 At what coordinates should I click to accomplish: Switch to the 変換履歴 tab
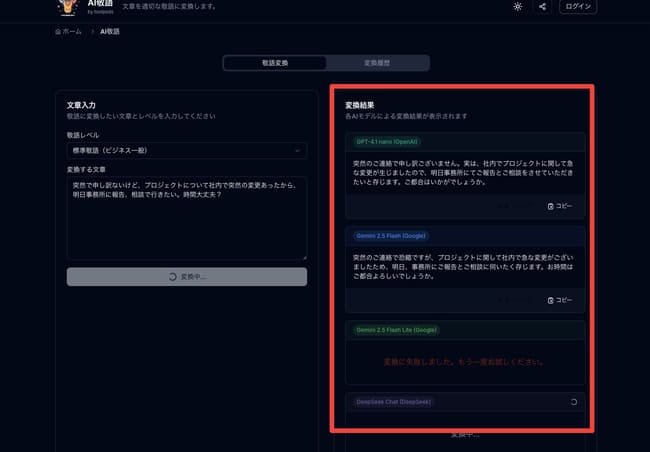tap(377, 63)
